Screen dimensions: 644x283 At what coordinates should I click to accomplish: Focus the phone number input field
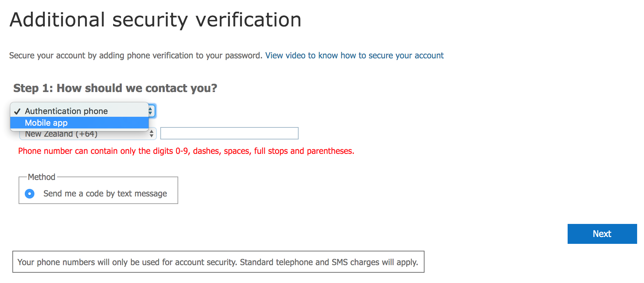(229, 133)
